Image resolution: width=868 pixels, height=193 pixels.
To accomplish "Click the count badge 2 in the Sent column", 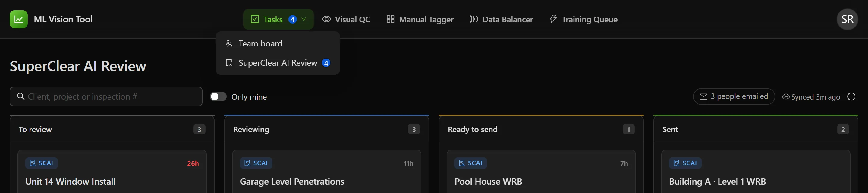I will 843,130.
